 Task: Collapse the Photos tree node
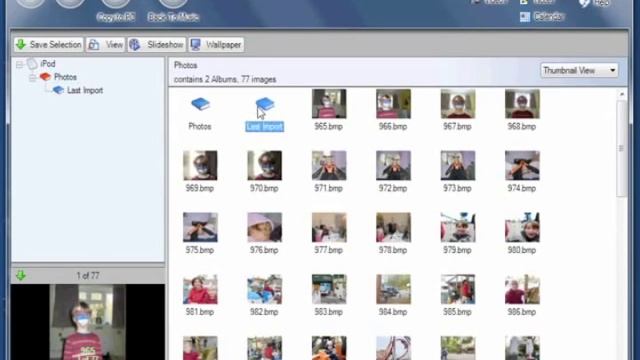(x=32, y=78)
